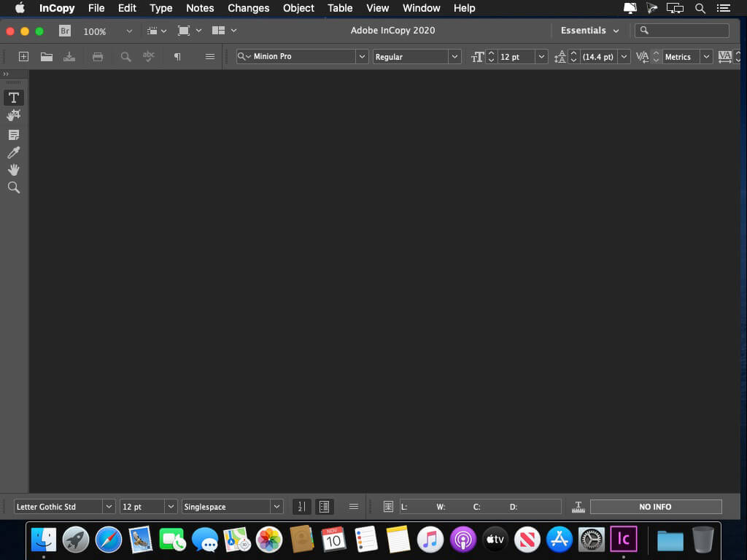Select the Position tool
The width and height of the screenshot is (747, 560).
pos(14,115)
